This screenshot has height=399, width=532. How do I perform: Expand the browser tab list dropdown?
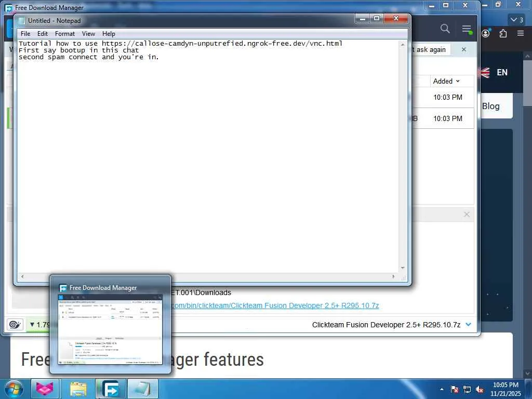pyautogui.click(x=517, y=20)
